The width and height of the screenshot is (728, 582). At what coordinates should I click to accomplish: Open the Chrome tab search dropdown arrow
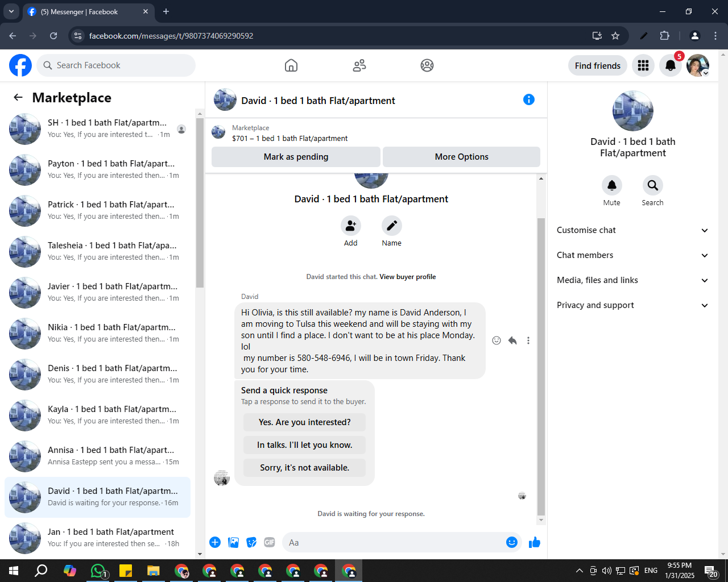pos(11,11)
